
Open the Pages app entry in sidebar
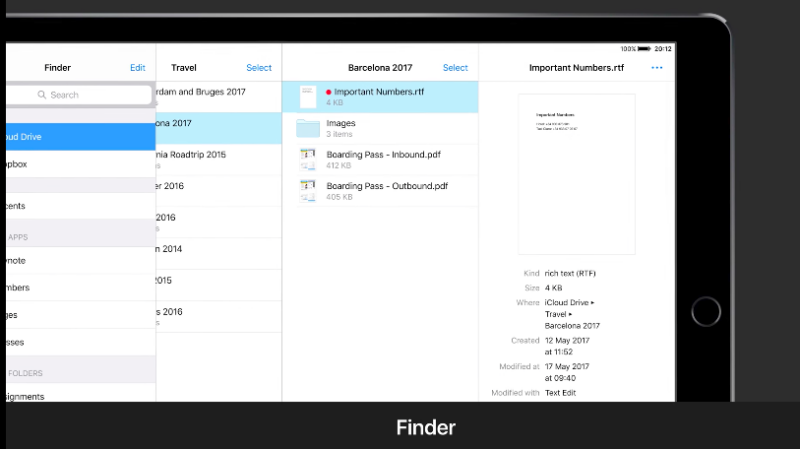click(81, 315)
